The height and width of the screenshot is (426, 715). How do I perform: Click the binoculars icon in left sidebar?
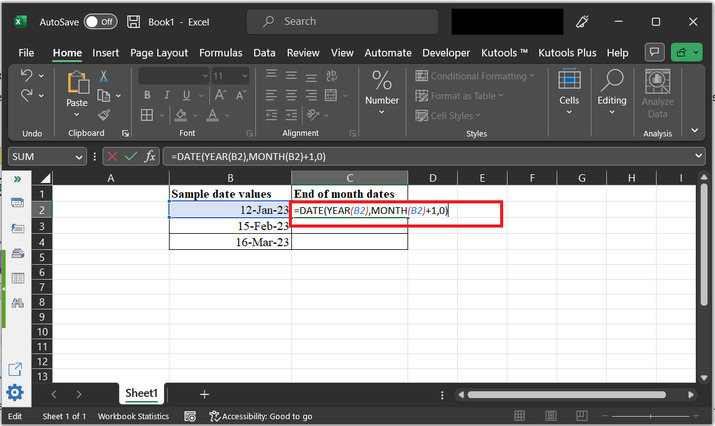coord(17,303)
